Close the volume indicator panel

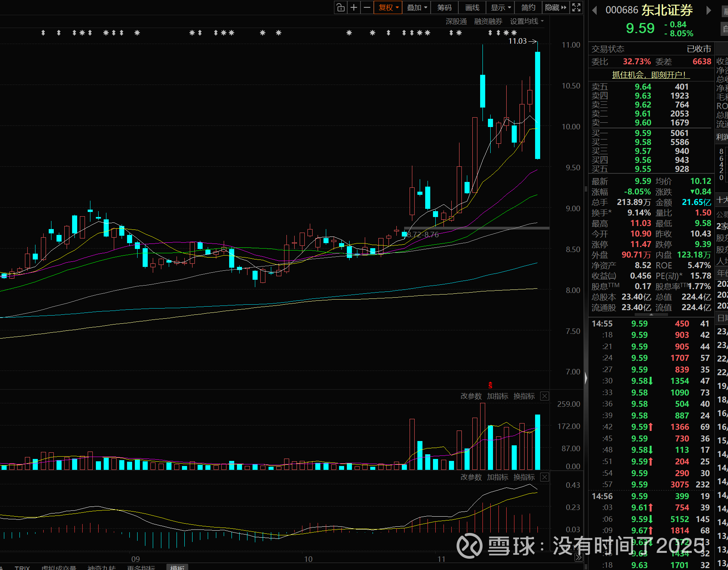click(x=545, y=396)
